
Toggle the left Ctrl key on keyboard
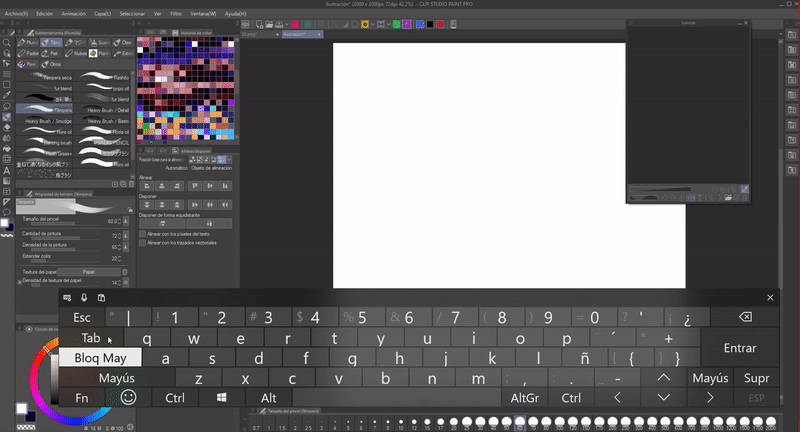(x=175, y=397)
